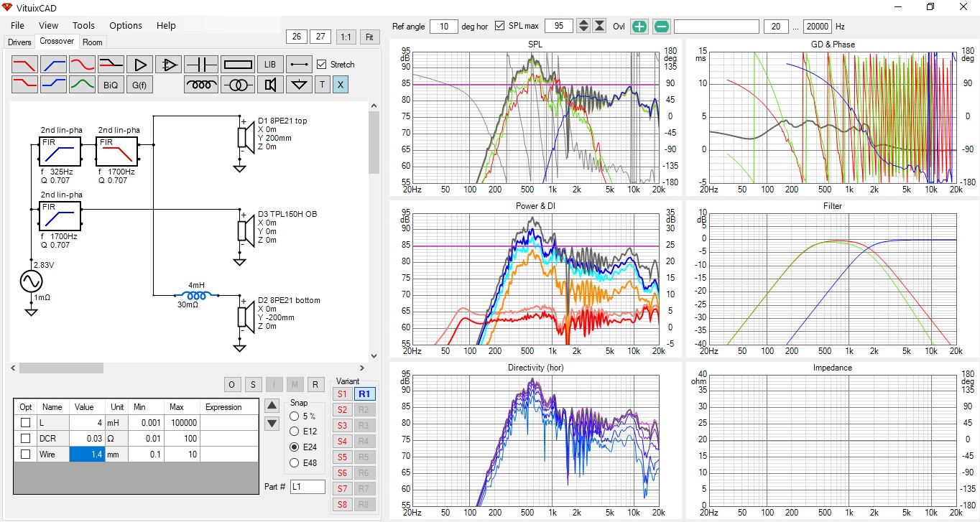Adjust SPL max value with the spinner arrows
Screen dimensions: 980x522
(x=583, y=27)
